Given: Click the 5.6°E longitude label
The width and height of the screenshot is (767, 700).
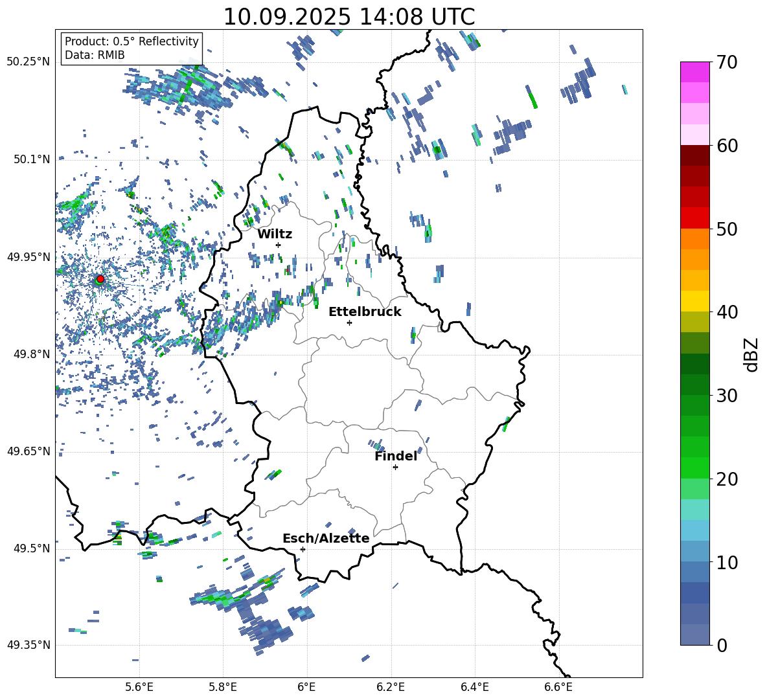Looking at the screenshot, I should [x=139, y=688].
